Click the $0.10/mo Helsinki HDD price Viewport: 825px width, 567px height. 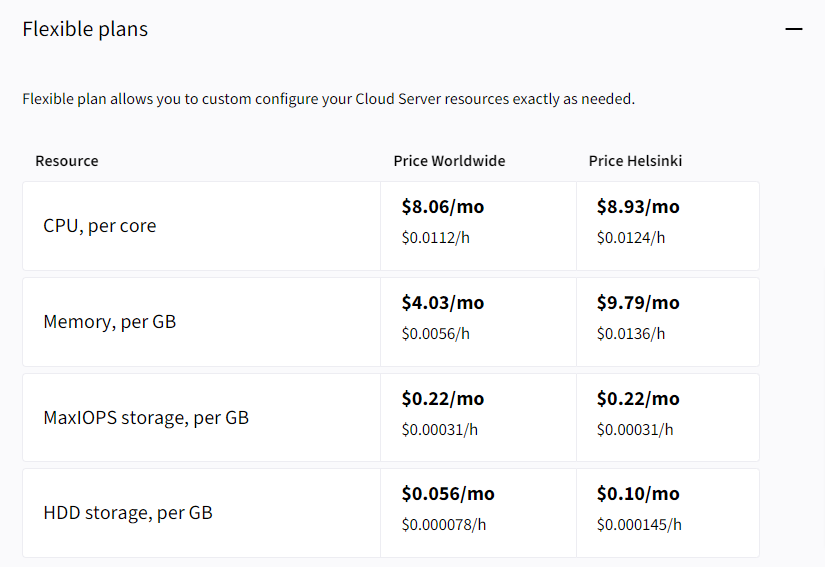[x=638, y=494]
